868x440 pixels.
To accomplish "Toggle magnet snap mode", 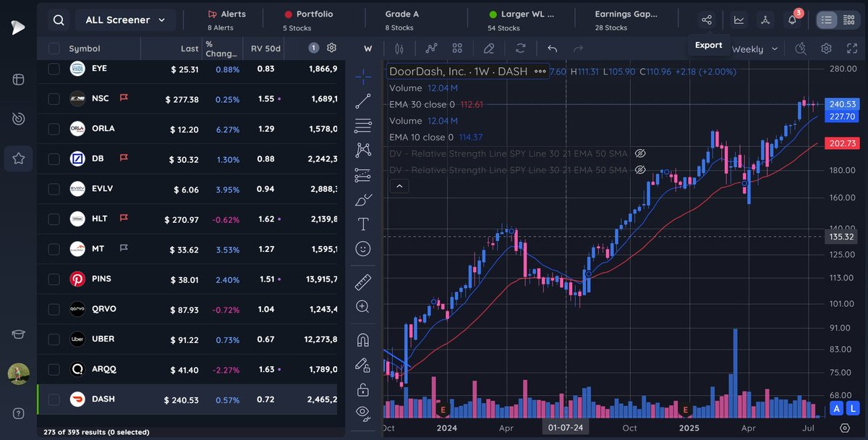I will point(363,340).
